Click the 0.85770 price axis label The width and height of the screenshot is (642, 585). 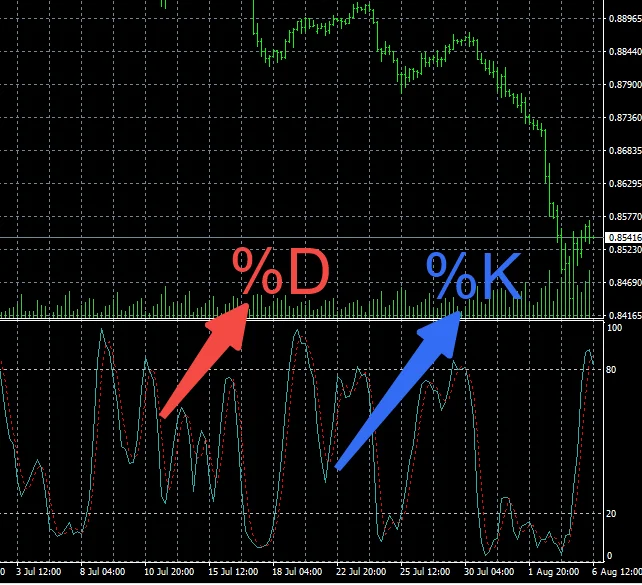click(x=625, y=217)
